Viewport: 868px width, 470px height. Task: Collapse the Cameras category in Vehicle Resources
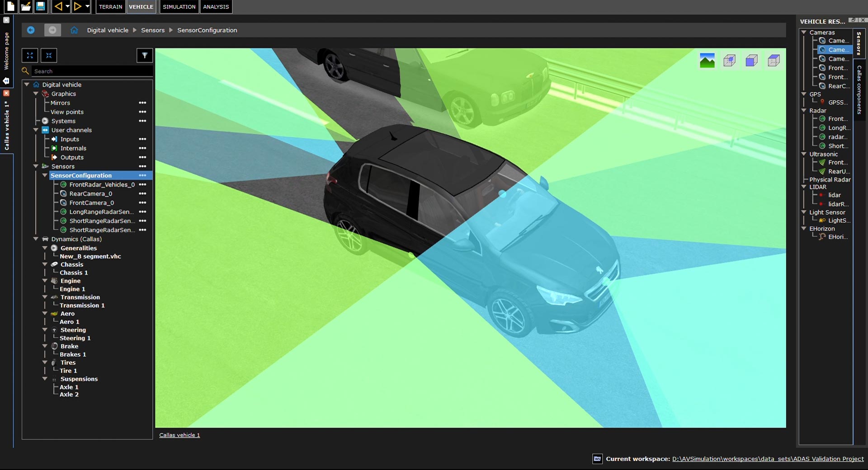(804, 32)
